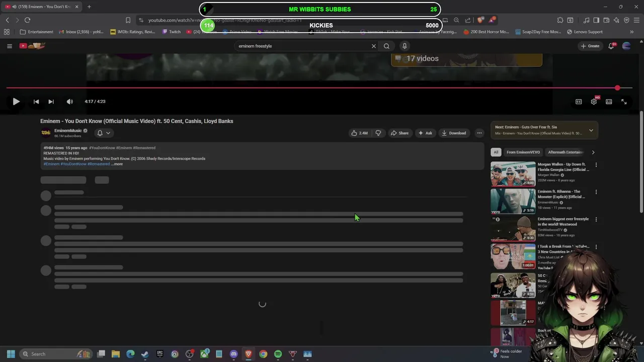Dislike the video
This screenshot has width=644, height=362.
(x=378, y=133)
